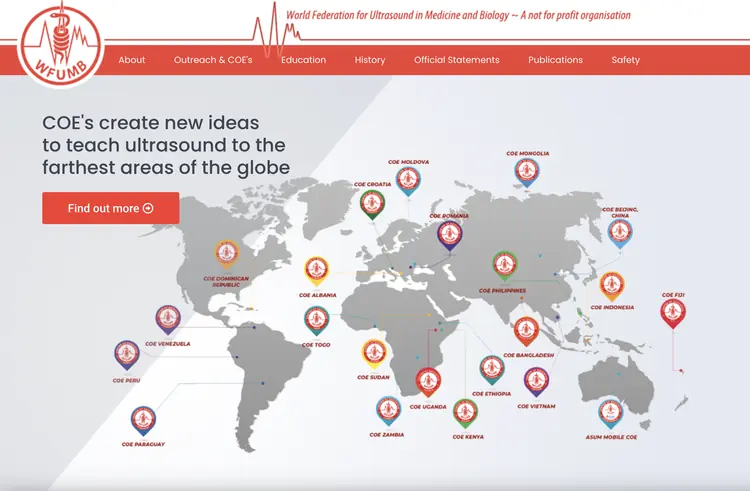Select the COE Mongolia map pin
The height and width of the screenshot is (491, 750).
click(x=527, y=173)
